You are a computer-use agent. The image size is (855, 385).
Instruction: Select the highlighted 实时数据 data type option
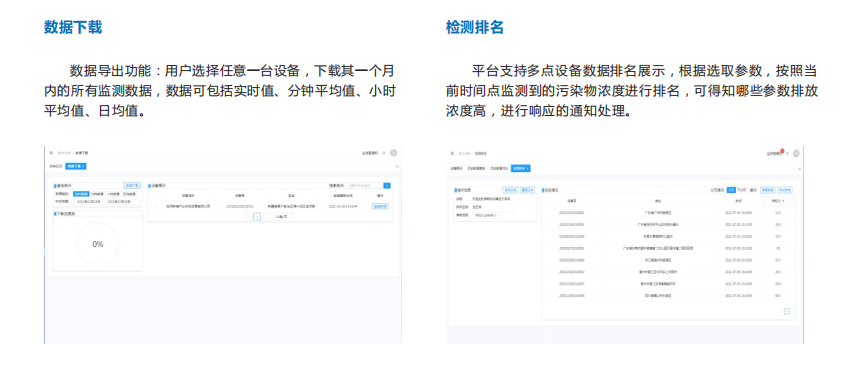(81, 194)
